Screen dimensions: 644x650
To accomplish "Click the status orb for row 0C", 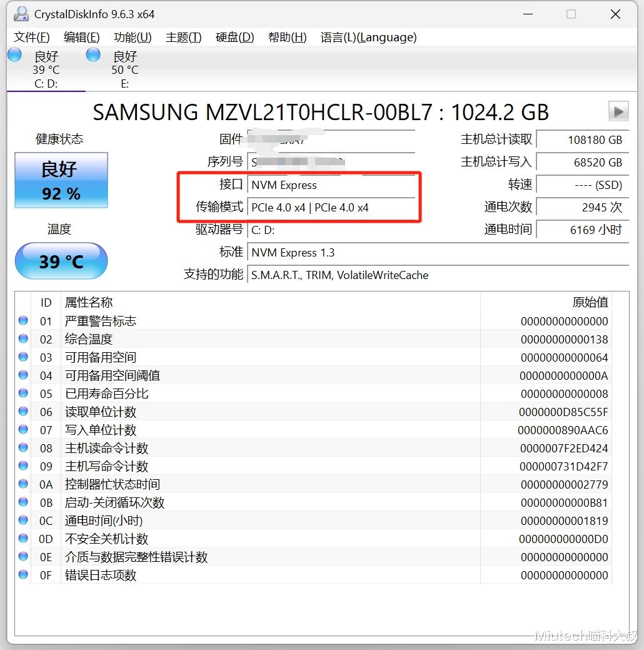I will point(23,520).
